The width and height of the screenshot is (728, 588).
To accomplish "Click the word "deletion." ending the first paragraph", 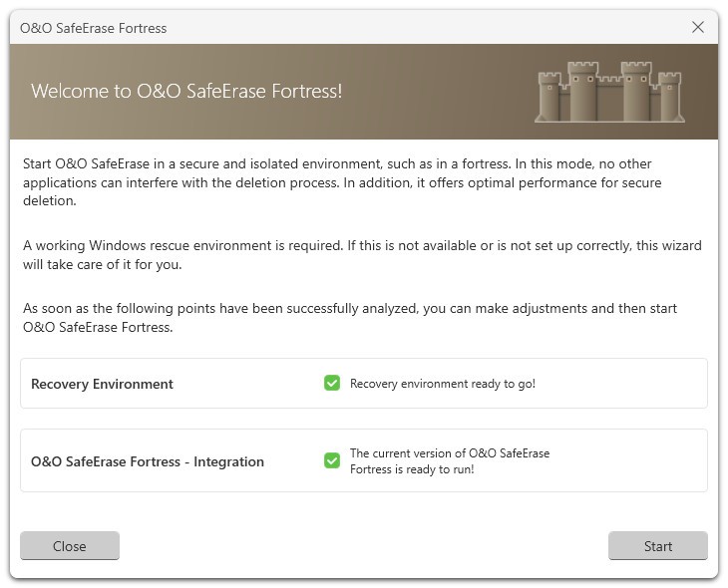I will (x=51, y=201).
